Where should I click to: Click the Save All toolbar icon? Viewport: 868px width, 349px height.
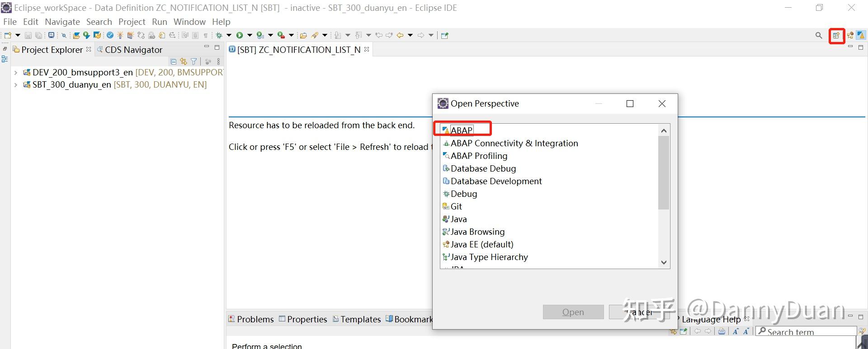pos(38,35)
